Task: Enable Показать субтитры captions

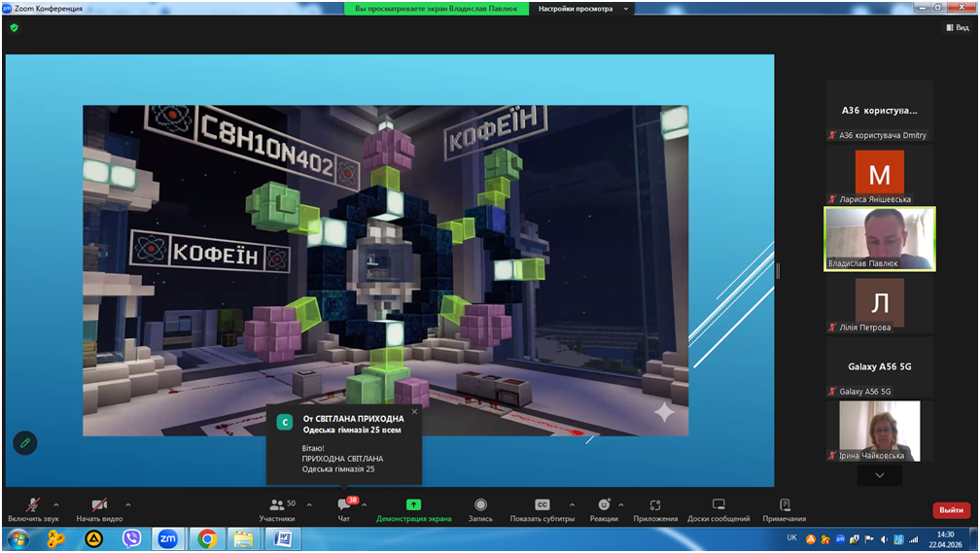Action: pos(542,507)
